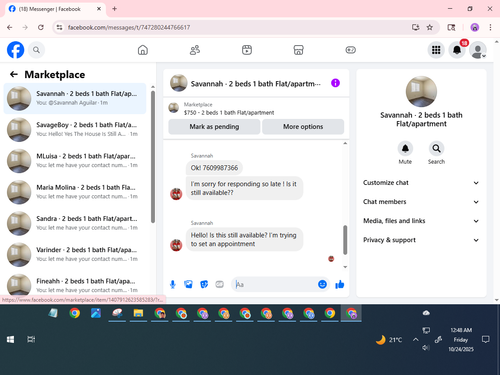Choose a sticker icon
Viewport: 500px width, 375px height.
[204, 284]
